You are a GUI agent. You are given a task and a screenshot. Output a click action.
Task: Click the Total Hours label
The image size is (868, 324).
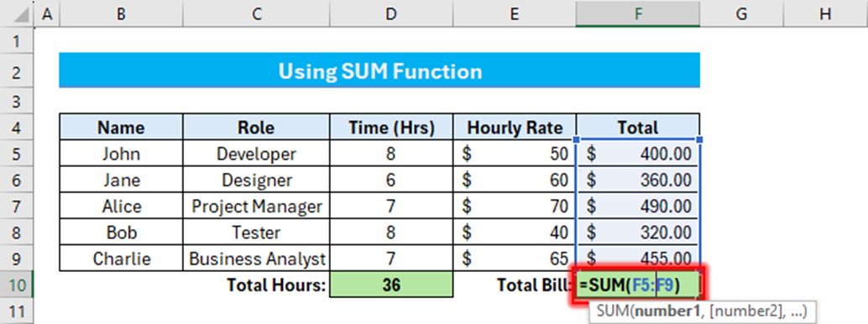pyautogui.click(x=276, y=285)
